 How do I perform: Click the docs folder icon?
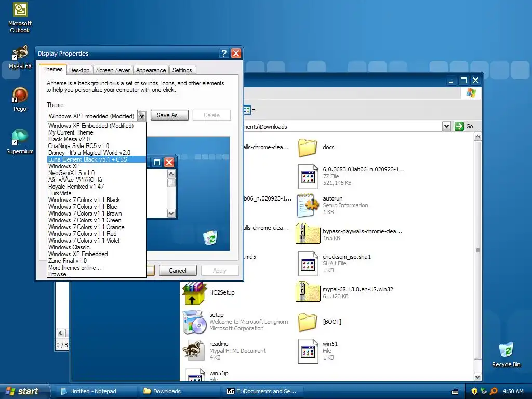308,148
